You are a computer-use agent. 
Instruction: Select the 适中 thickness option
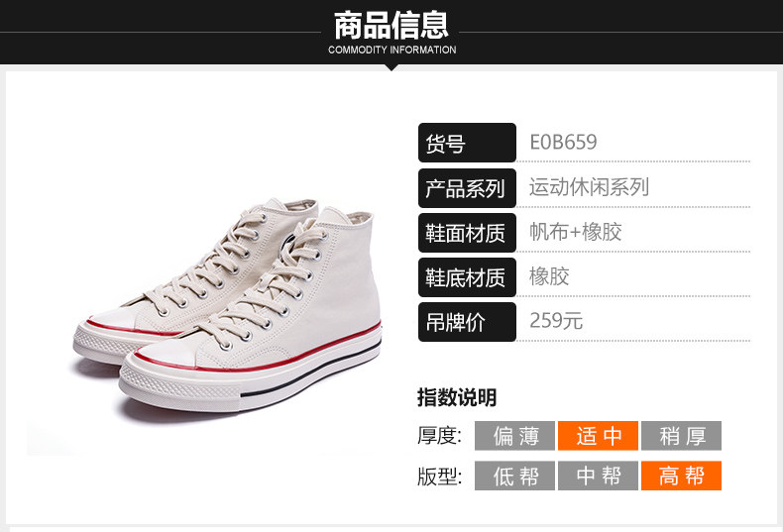[x=599, y=436]
